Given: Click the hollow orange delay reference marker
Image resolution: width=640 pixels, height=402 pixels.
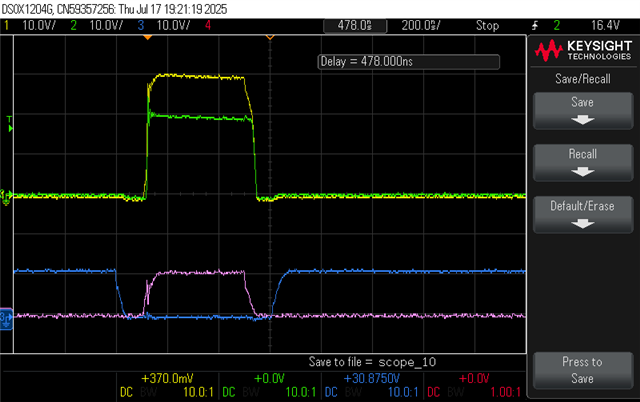Looking at the screenshot, I should (x=270, y=38).
